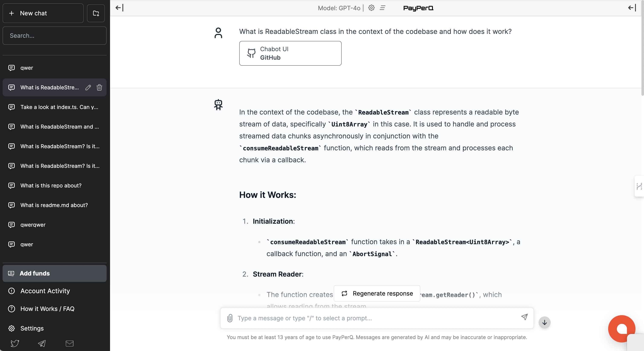This screenshot has width=644, height=351.
Task: Open model settings gear icon in header
Action: 371,8
